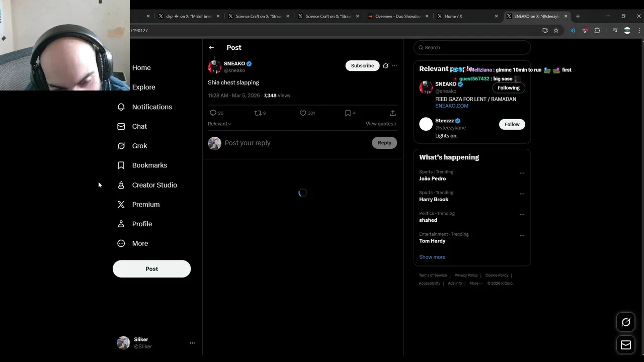Click install app icon in address bar
Image resolution: width=644 pixels, height=362 pixels.
[x=545, y=31]
